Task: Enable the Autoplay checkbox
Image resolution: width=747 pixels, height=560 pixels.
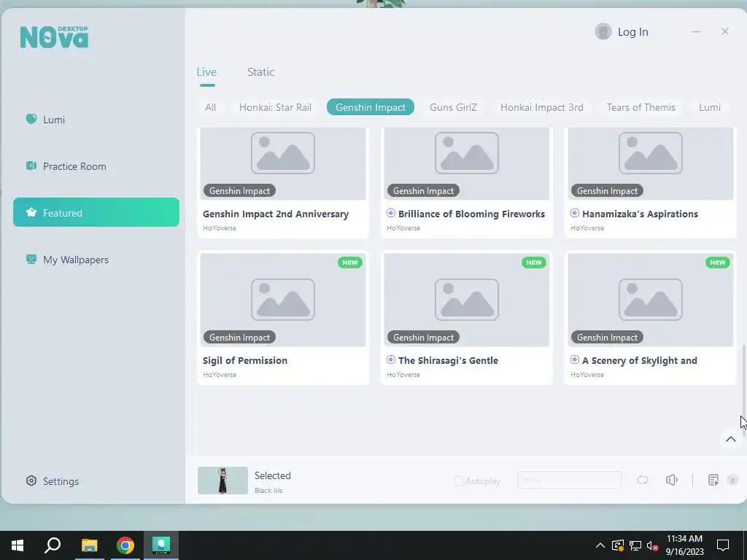Action: tap(459, 481)
